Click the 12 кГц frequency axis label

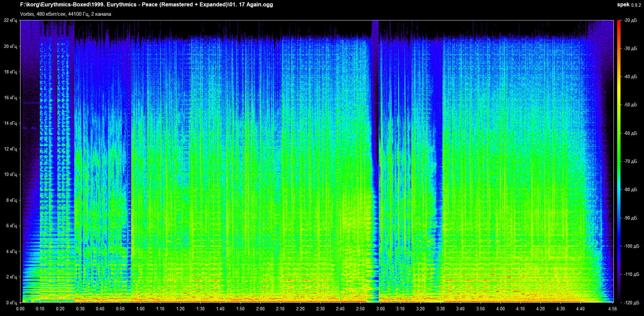(x=10, y=149)
